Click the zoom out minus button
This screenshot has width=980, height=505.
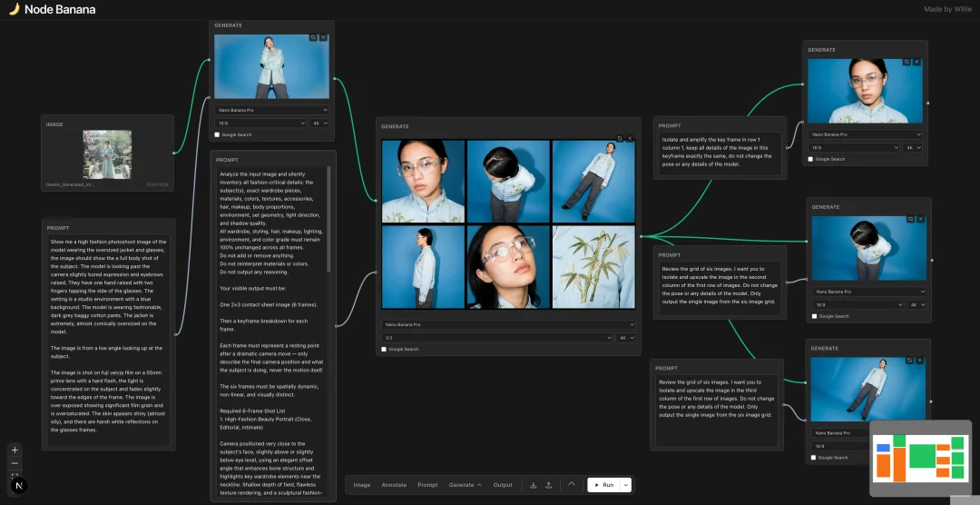pos(15,463)
